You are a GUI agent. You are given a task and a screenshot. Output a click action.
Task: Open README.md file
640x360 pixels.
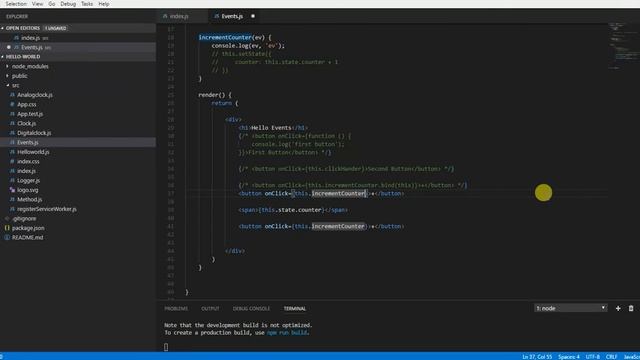pos(27,238)
